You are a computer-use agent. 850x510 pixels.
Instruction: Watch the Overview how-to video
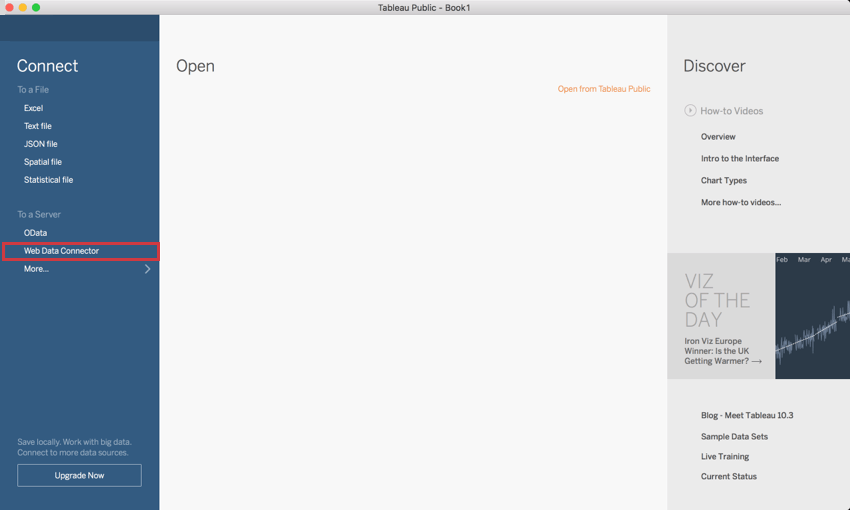(718, 137)
